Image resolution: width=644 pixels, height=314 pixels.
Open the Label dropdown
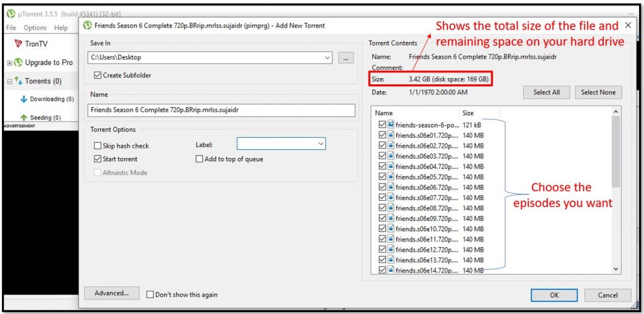321,144
